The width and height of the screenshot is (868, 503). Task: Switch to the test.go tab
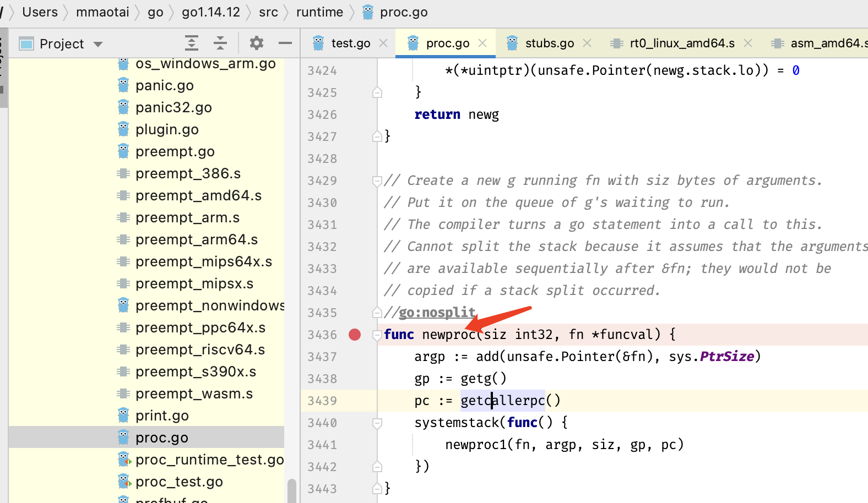(351, 43)
